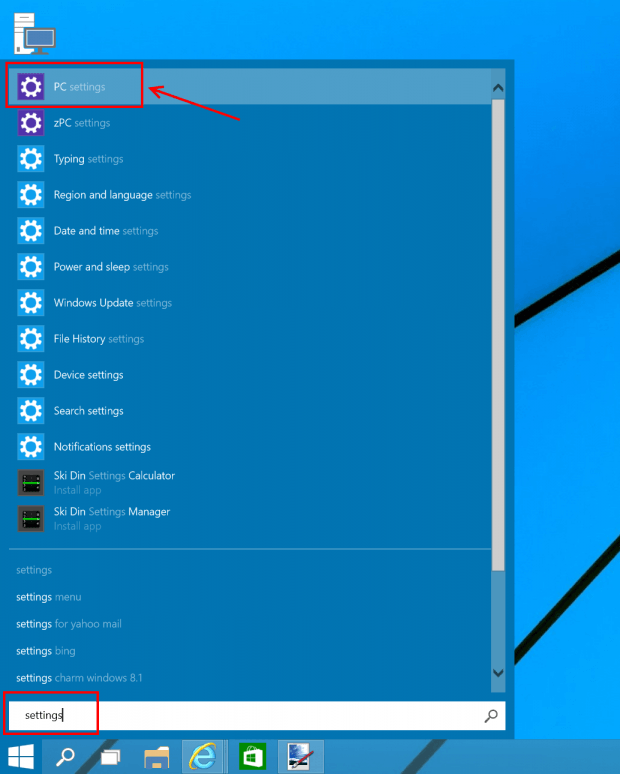Image resolution: width=620 pixels, height=774 pixels.
Task: Click the Device settings gear icon
Action: (x=31, y=375)
